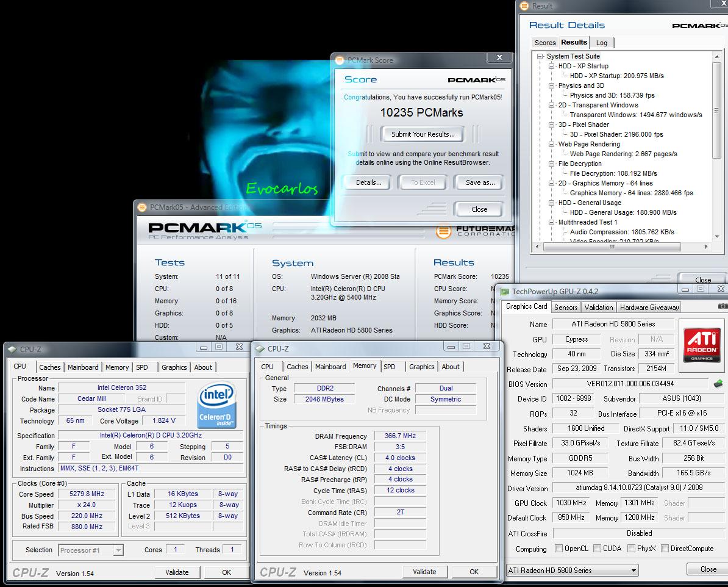Collapse the Multithreaded Test 1 node

552,222
